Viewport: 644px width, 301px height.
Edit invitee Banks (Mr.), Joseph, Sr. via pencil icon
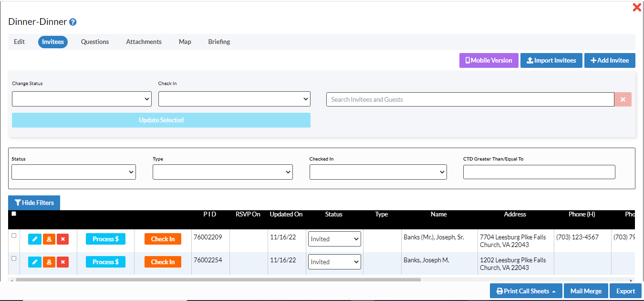tap(35, 239)
